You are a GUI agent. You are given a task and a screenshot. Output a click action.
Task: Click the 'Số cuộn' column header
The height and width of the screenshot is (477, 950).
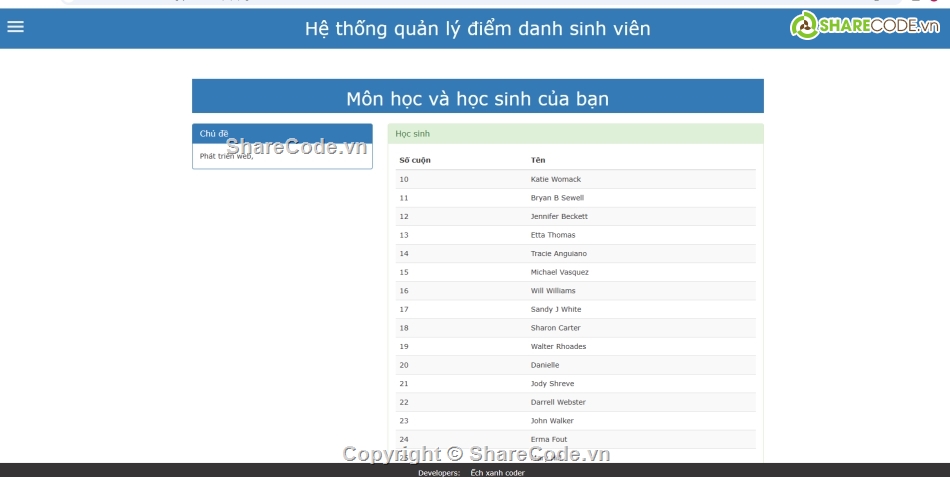coord(415,160)
